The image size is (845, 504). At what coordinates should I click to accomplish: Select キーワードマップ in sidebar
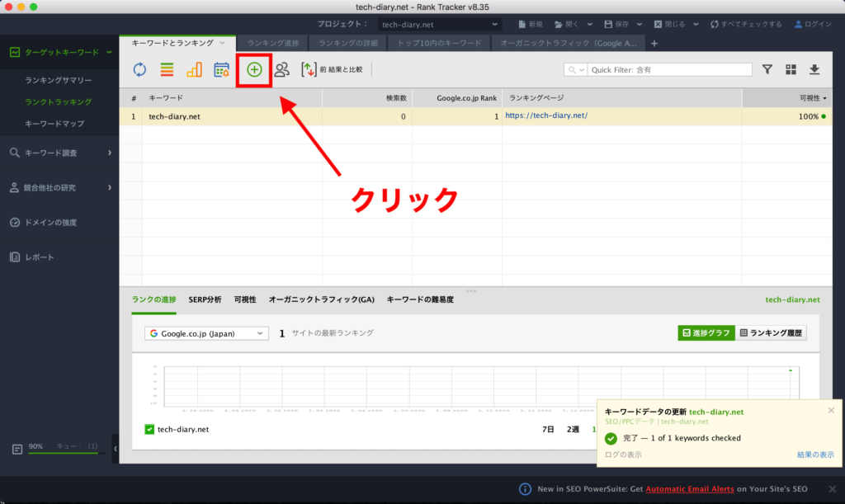tap(54, 124)
